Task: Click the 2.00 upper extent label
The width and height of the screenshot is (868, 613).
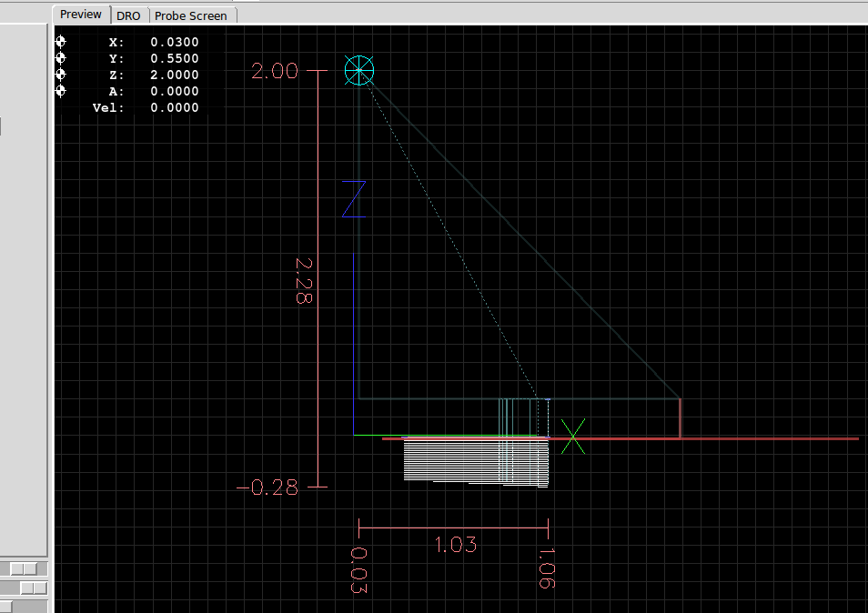Action: pos(275,71)
